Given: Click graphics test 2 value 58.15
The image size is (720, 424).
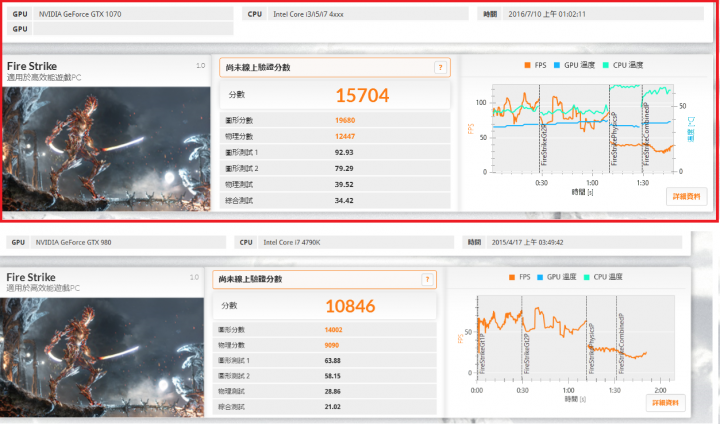Looking at the screenshot, I should 332,376.
